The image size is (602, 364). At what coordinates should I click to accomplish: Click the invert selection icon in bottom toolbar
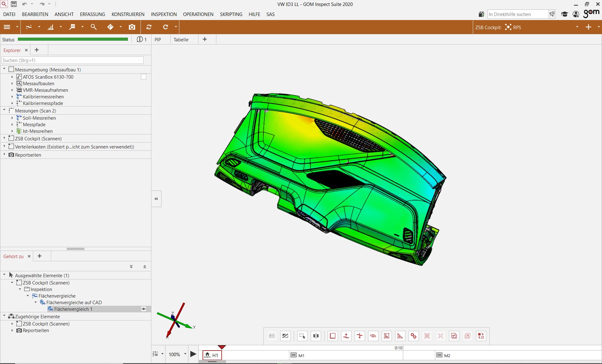tap(481, 336)
